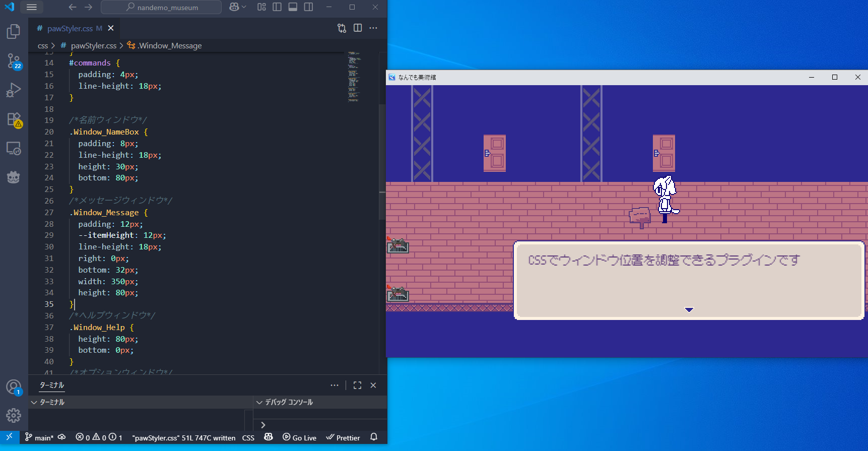Click the Manage gear icon
Image resolution: width=868 pixels, height=451 pixels.
[14, 415]
